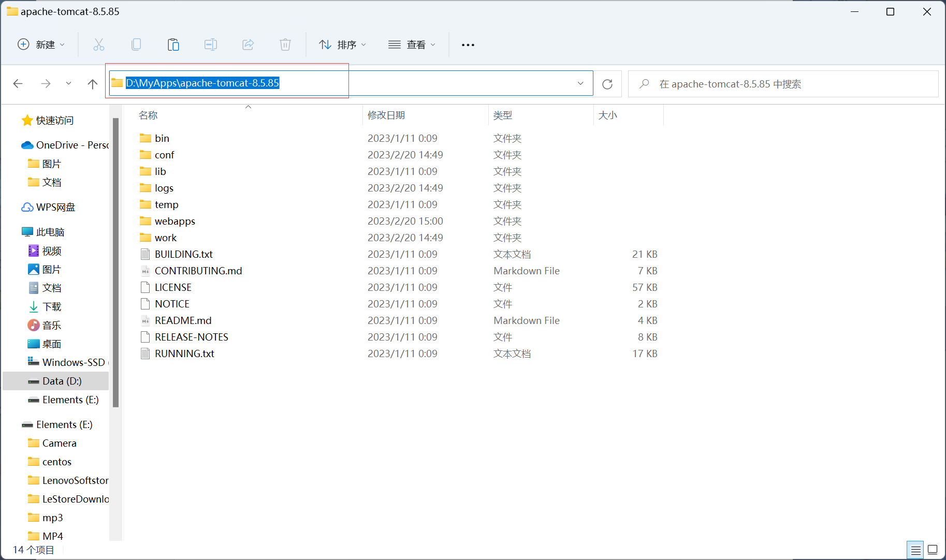This screenshot has height=560, width=946.
Task: Click the Rename icon in toolbar
Action: (211, 45)
